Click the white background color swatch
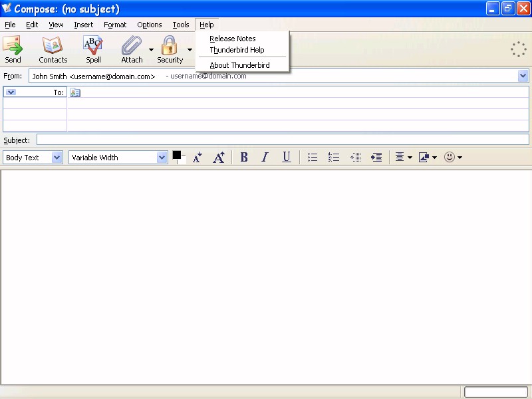 coord(182,160)
